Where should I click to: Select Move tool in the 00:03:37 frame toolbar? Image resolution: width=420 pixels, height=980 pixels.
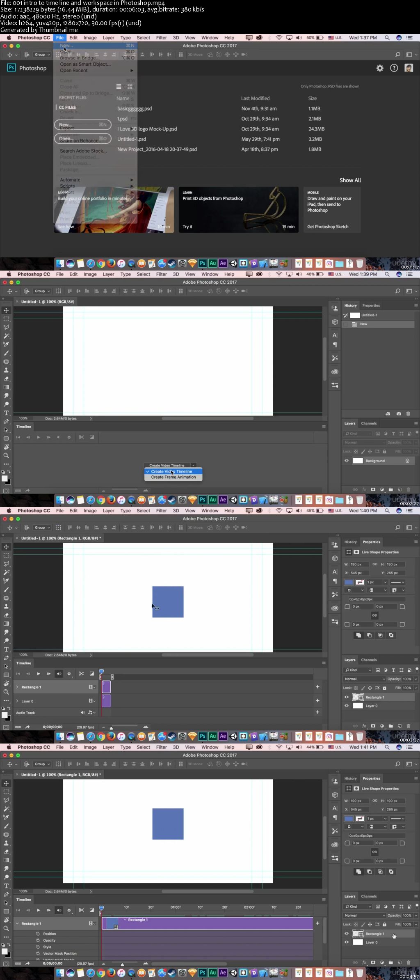click(x=6, y=547)
